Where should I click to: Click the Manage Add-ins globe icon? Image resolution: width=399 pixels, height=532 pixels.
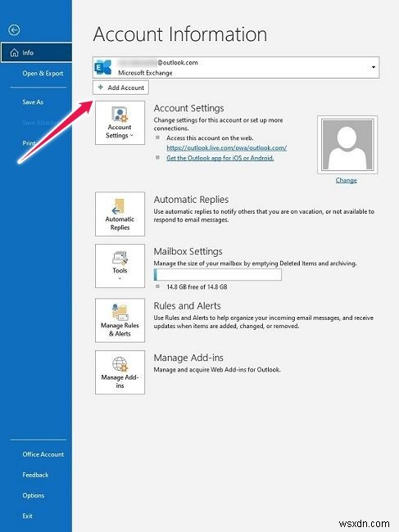tap(120, 364)
